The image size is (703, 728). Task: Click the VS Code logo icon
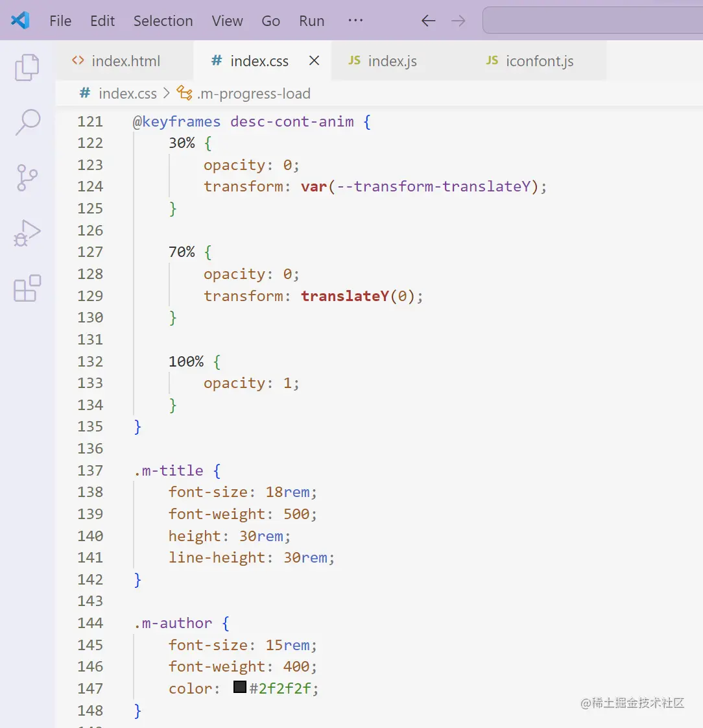20,20
